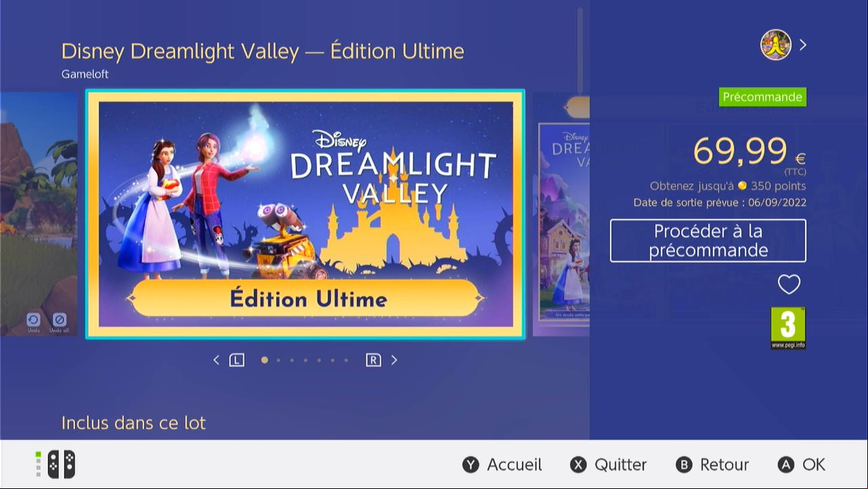Open the user profile avatar
The width and height of the screenshot is (868, 489).
pos(776,45)
